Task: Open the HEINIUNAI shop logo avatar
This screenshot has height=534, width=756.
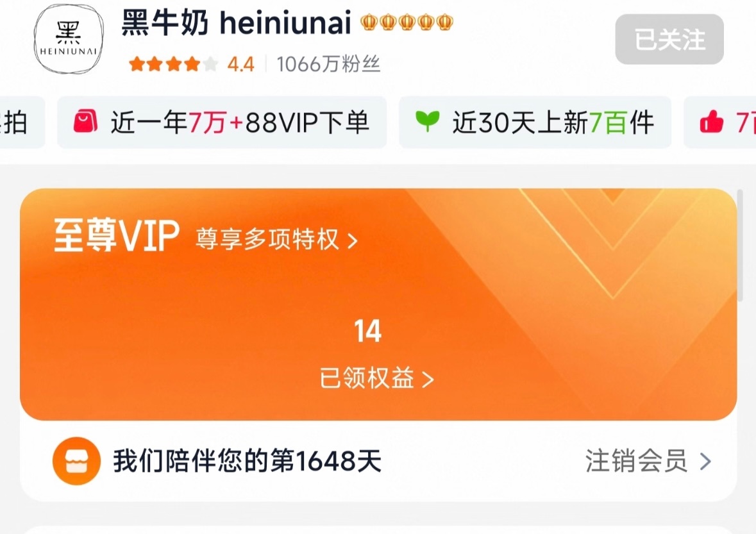Action: pos(69,39)
